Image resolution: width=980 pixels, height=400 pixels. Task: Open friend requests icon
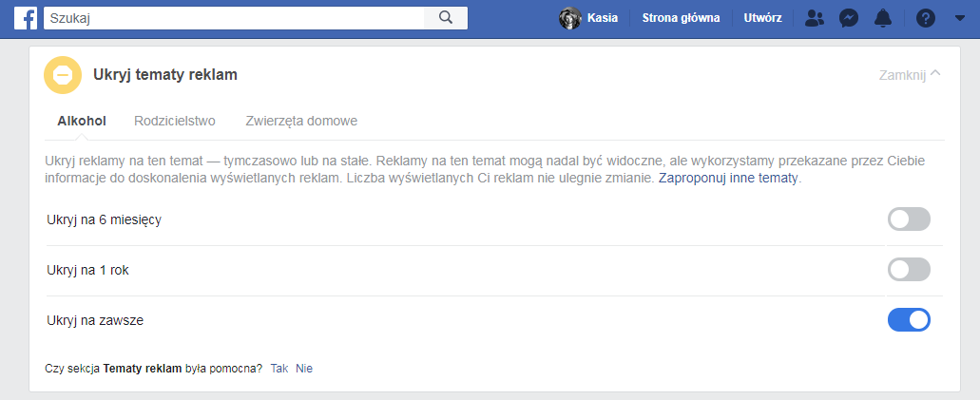815,18
